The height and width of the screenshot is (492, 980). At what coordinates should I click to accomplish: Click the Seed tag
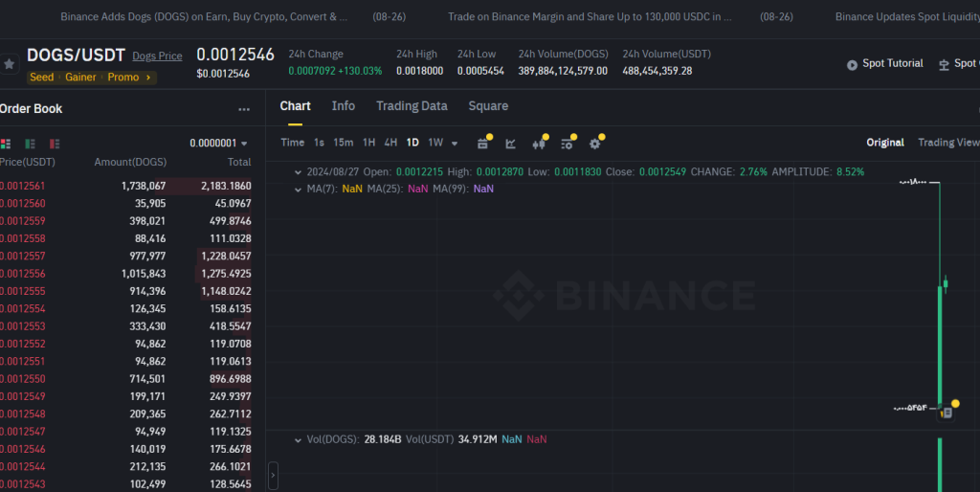[42, 78]
